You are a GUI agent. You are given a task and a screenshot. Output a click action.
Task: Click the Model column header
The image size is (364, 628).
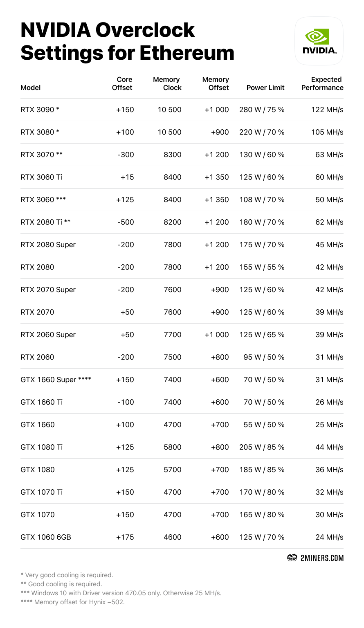(31, 88)
